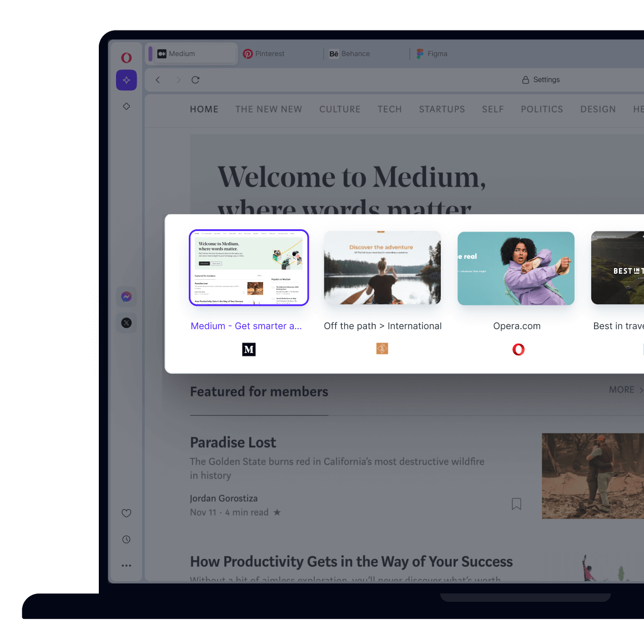Open the Opera menu logo
Image resolution: width=644 pixels, height=644 pixels.
click(126, 57)
